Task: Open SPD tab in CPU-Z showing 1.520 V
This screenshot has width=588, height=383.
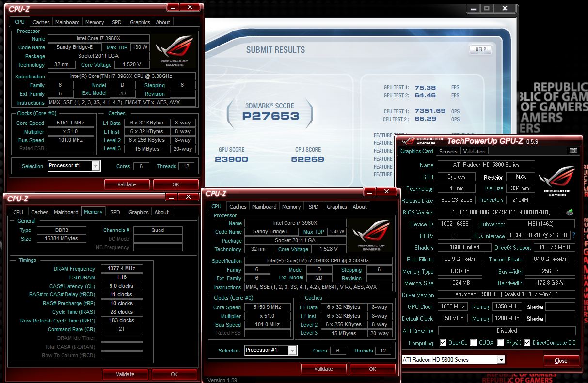Action: tap(117, 22)
